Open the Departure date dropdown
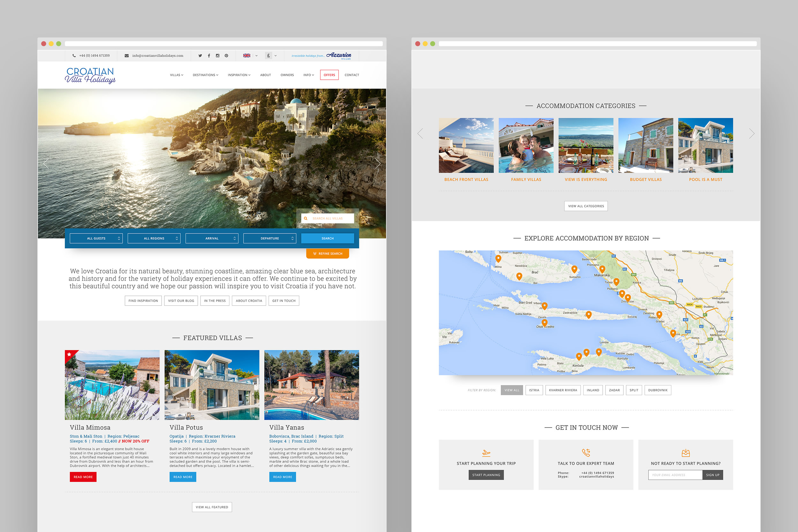The height and width of the screenshot is (532, 798). (270, 238)
